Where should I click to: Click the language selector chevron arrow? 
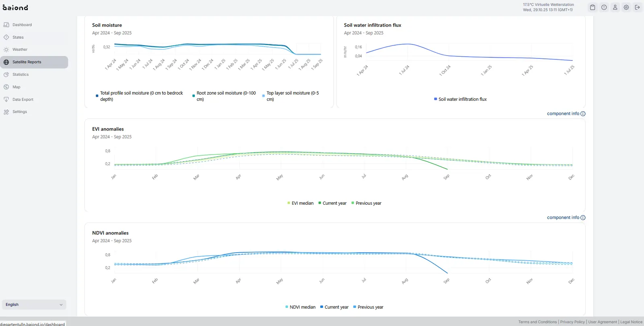pyautogui.click(x=61, y=305)
